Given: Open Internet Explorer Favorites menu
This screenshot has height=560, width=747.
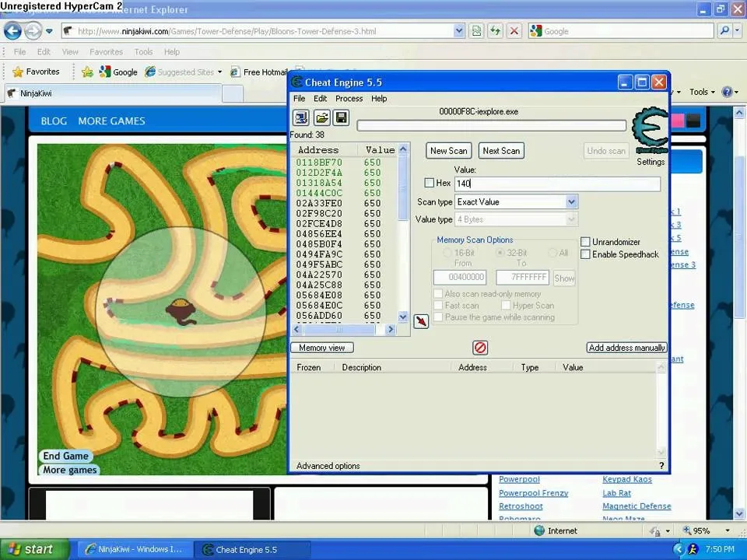Looking at the screenshot, I should pos(106,52).
